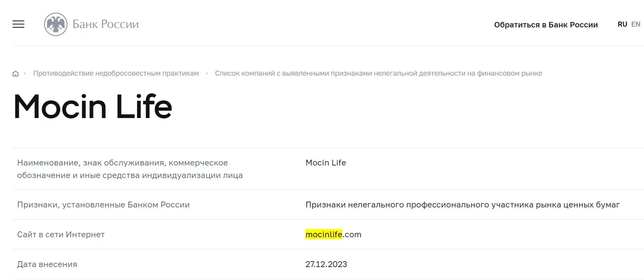Click the first breadcrumb chevron after home icon

pos(25,73)
